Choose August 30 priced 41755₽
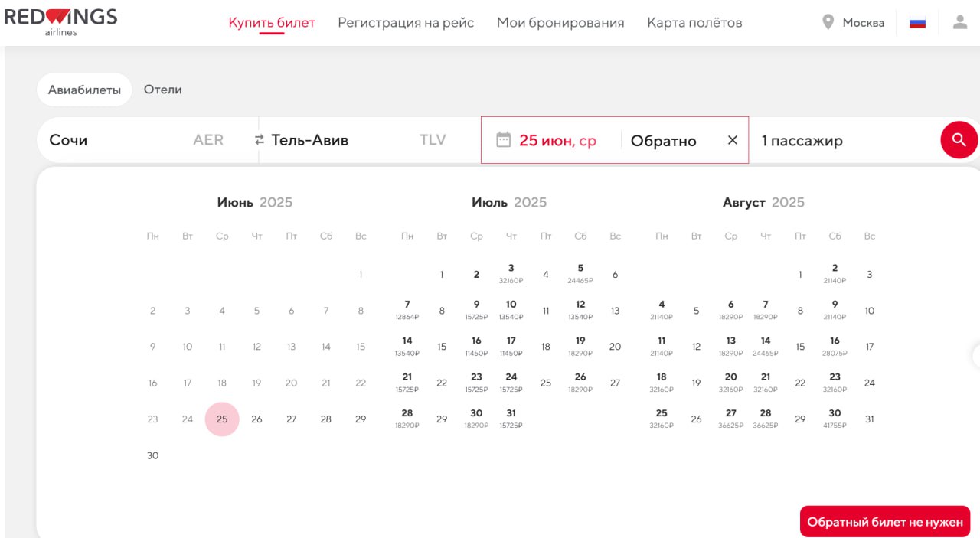The image size is (980, 538). tap(835, 418)
